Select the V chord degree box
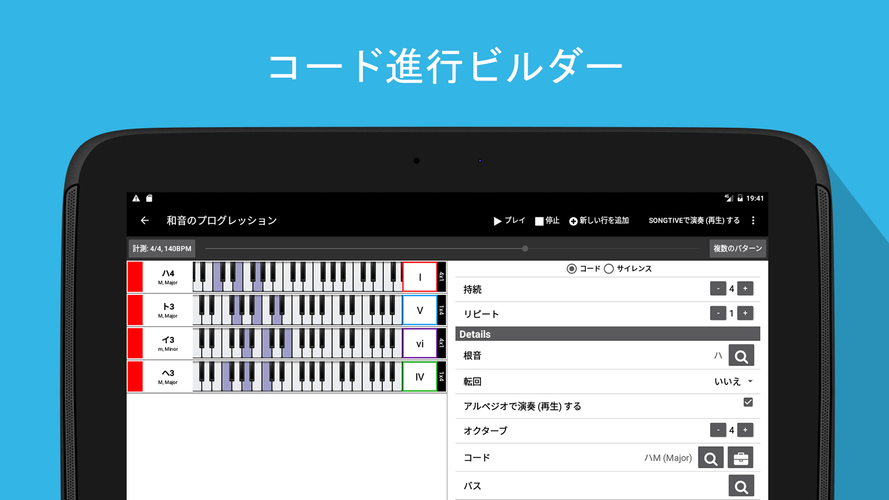This screenshot has height=500, width=889. (420, 310)
